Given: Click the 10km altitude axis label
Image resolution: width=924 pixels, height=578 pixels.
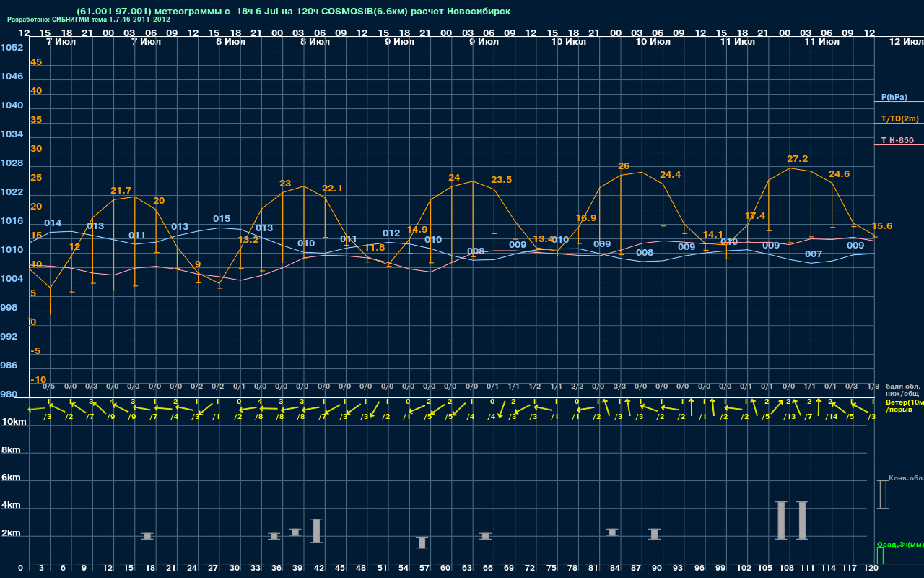Looking at the screenshot, I should [x=14, y=422].
